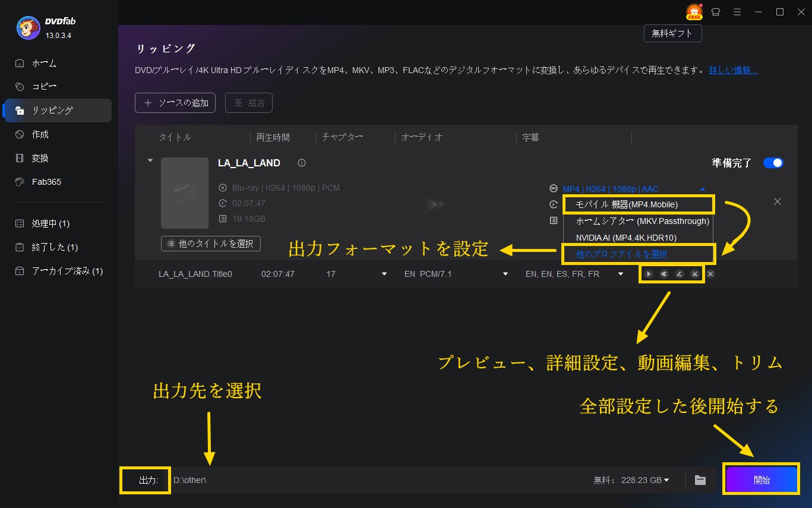Click 結合 merge button
This screenshot has height=508, width=812.
click(x=249, y=103)
